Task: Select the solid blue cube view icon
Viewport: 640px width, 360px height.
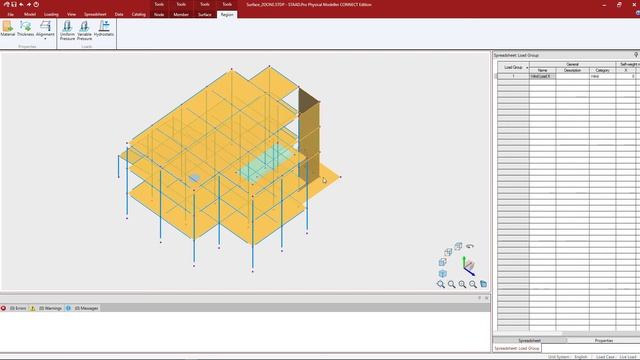Action: (x=442, y=273)
